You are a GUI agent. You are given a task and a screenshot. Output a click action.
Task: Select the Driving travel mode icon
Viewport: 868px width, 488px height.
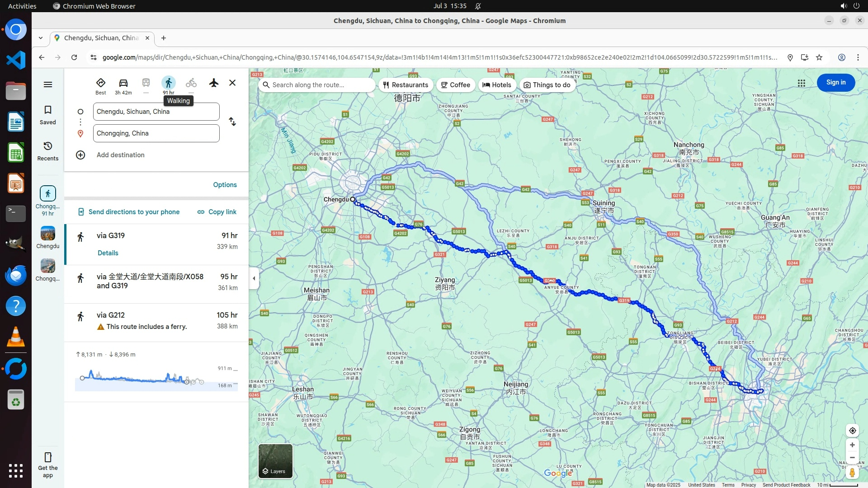pyautogui.click(x=123, y=83)
